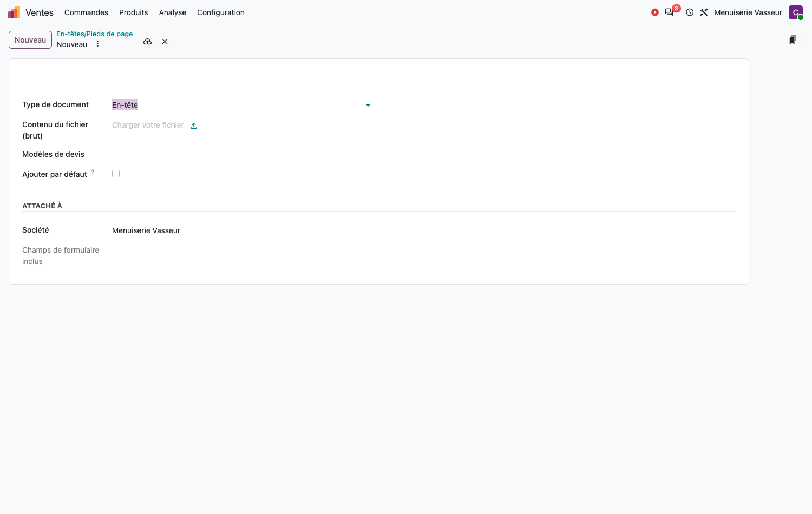Viewport: 812px width, 514px height.
Task: Click the Menuiserie Vasseur company switcher
Action: pyautogui.click(x=748, y=12)
